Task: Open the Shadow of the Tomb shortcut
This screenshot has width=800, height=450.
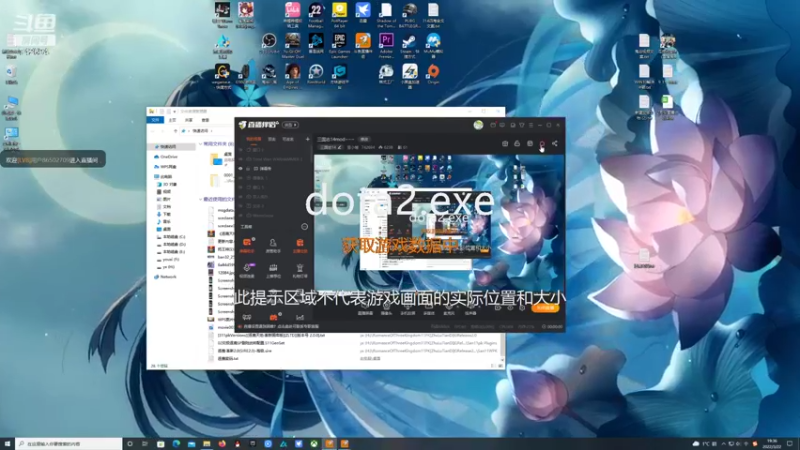Action: pos(386,14)
